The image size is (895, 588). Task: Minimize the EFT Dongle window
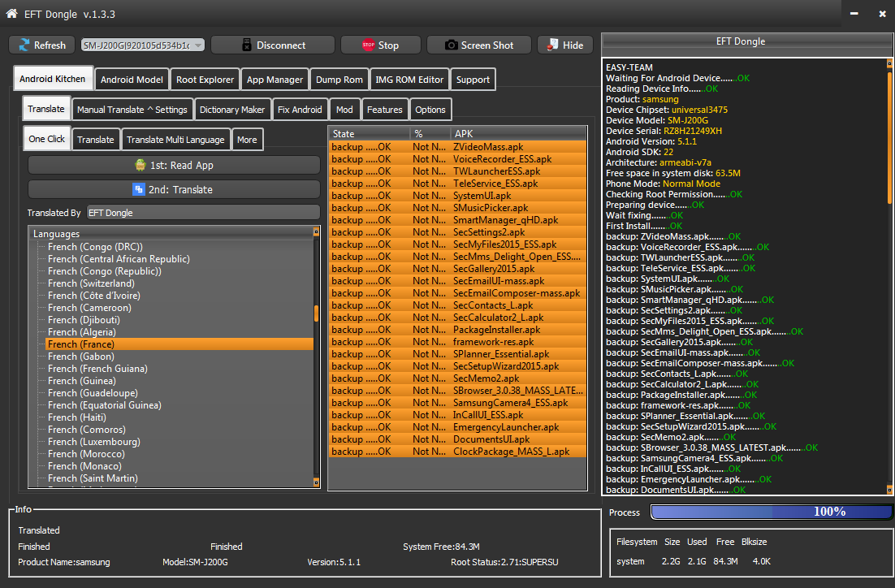pos(854,14)
